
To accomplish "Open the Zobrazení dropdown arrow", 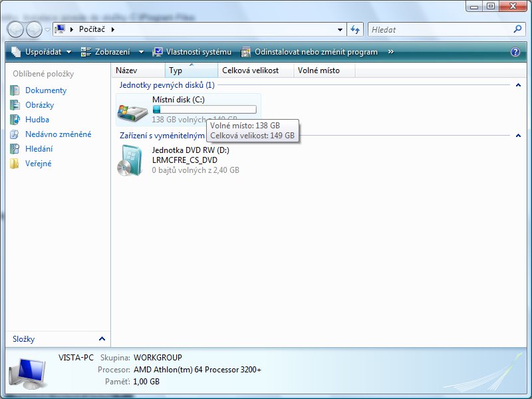I will (141, 52).
